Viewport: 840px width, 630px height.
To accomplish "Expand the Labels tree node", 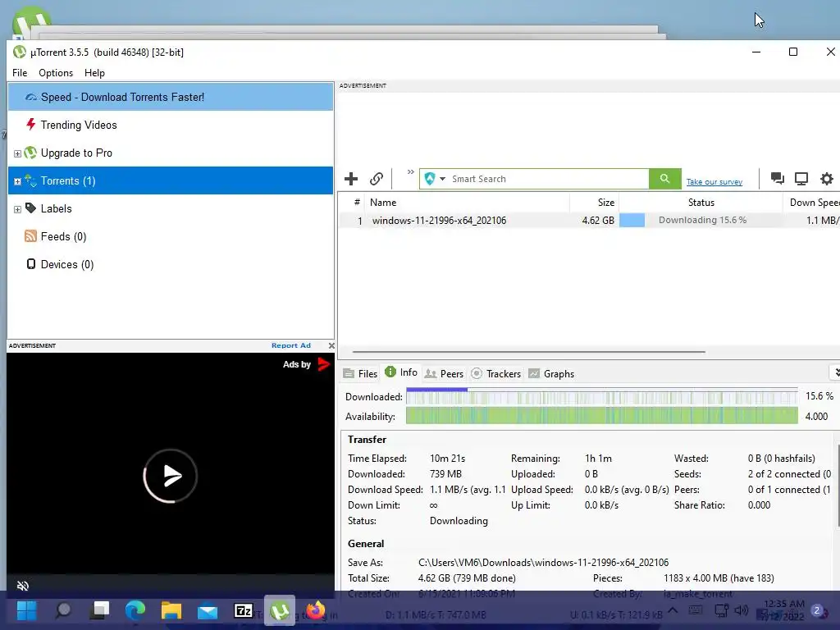I will pos(17,209).
